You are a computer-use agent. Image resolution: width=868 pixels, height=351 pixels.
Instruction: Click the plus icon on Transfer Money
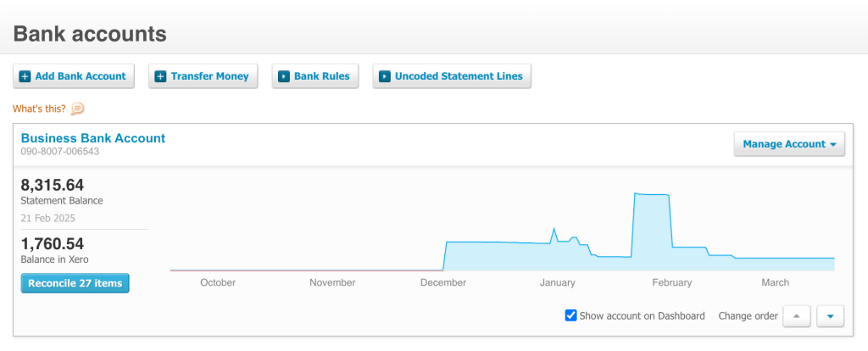coord(160,76)
